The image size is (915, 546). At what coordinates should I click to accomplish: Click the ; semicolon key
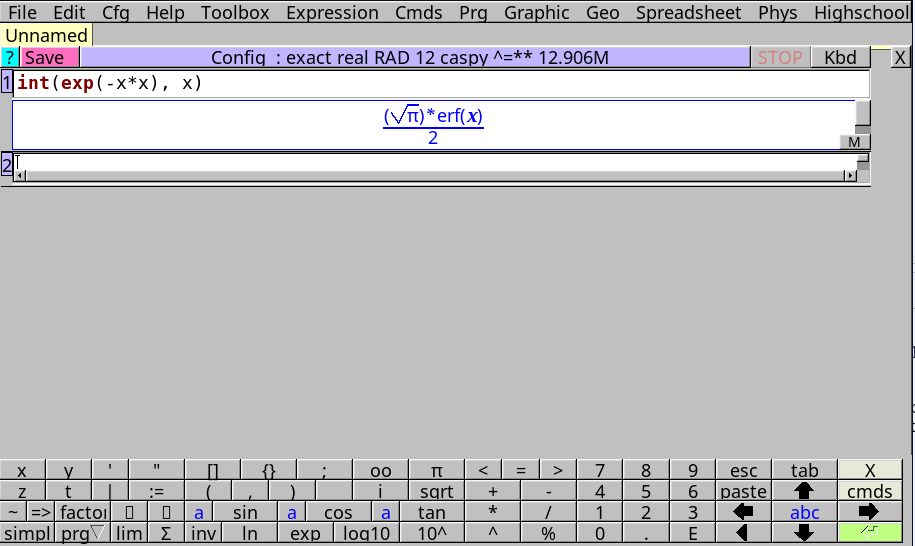(x=324, y=470)
